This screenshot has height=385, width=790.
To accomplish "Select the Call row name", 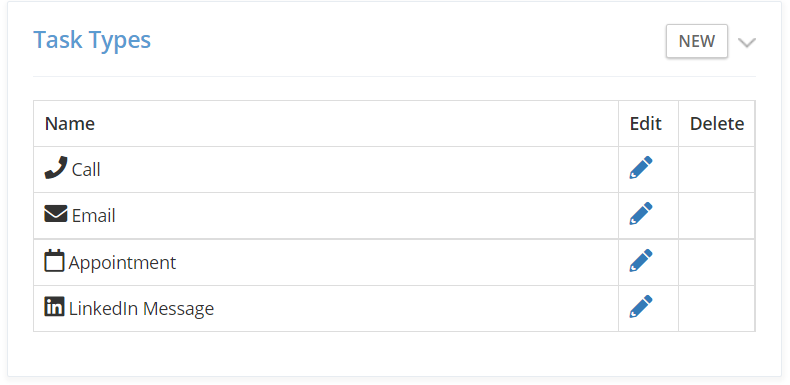I will [x=86, y=170].
